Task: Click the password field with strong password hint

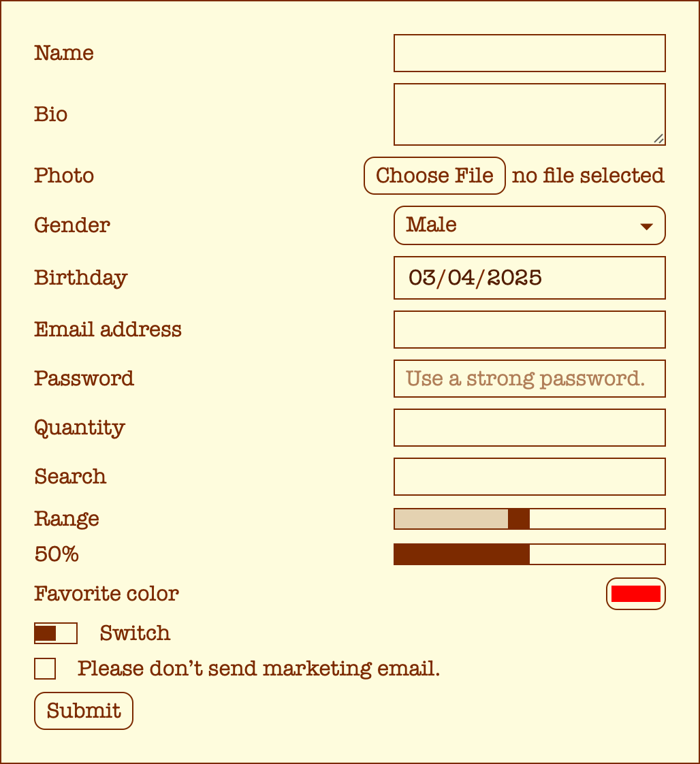Action: pos(529,379)
